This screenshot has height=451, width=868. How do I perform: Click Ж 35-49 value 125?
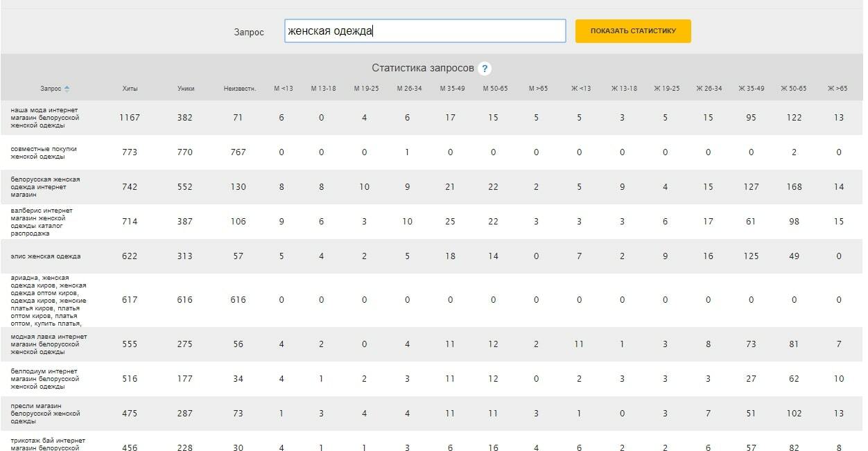752,256
